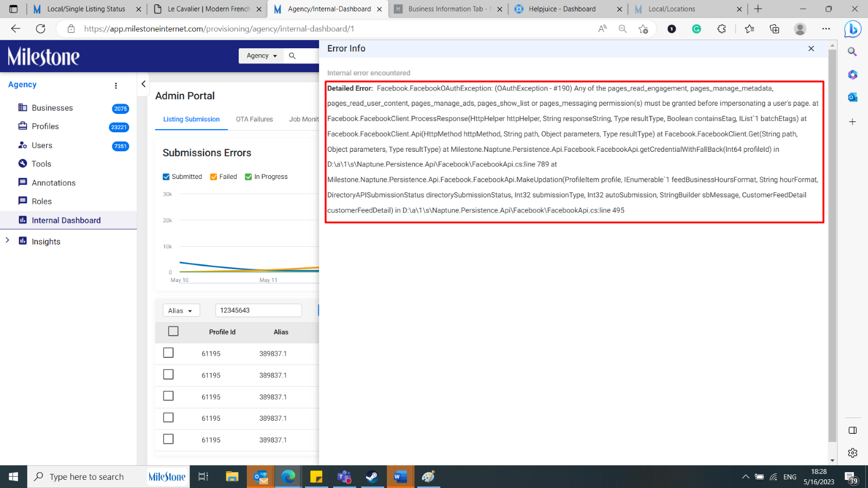868x488 pixels.
Task: Open browser Extensions puzzle icon
Action: click(722, 29)
